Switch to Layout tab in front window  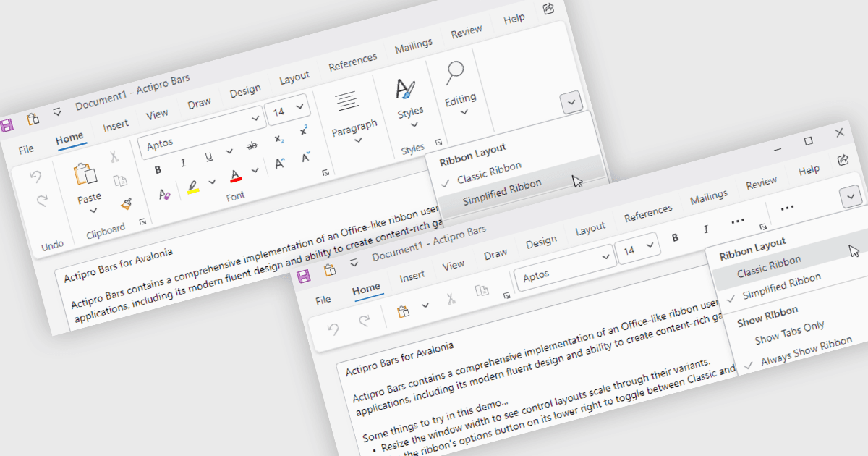590,229
